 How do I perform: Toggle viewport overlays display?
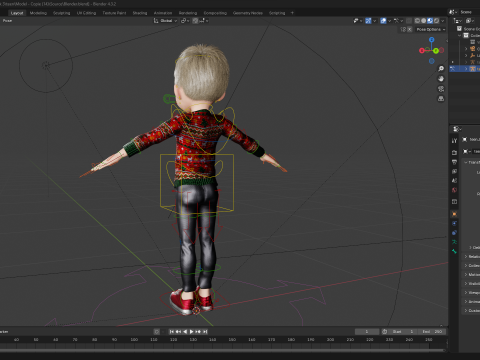(383, 21)
